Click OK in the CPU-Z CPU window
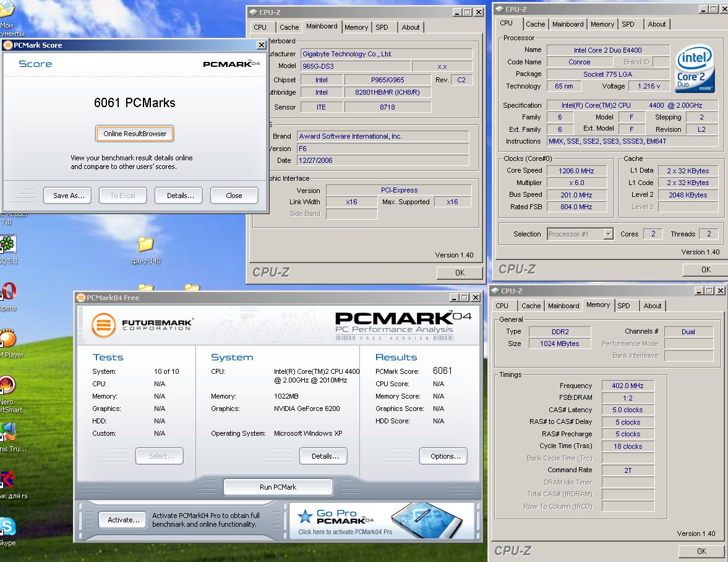 click(706, 269)
